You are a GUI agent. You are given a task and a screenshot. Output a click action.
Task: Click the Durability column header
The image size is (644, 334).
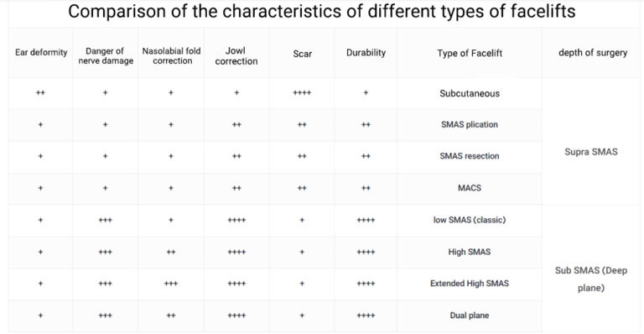coord(366,53)
